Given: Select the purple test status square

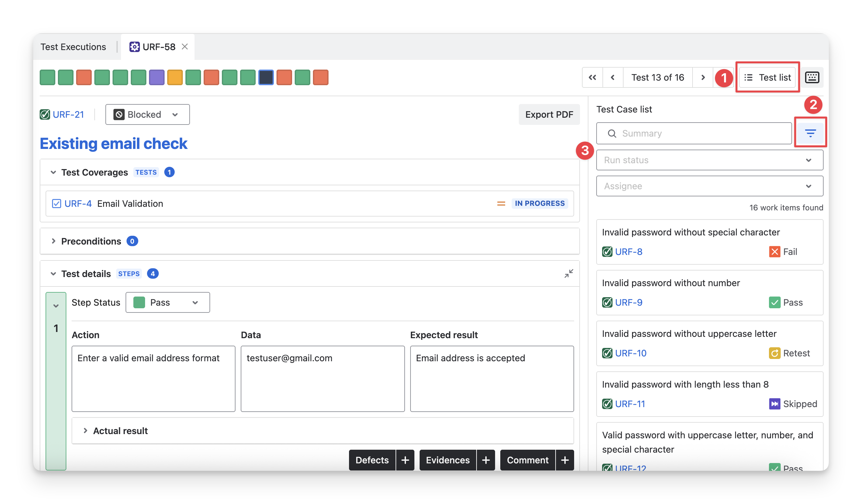Looking at the screenshot, I should click(157, 77).
